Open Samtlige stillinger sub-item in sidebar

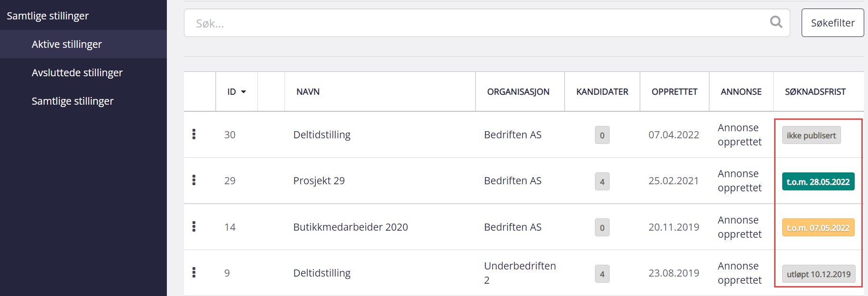click(73, 101)
